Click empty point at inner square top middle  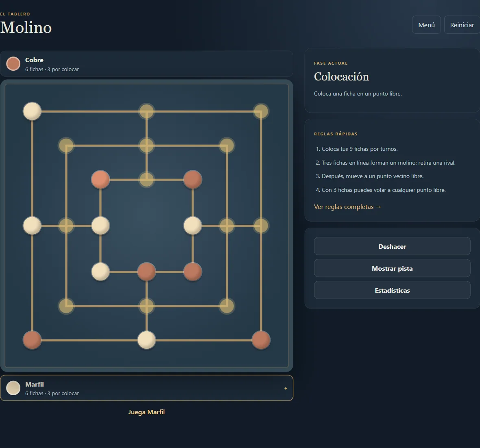(x=146, y=180)
